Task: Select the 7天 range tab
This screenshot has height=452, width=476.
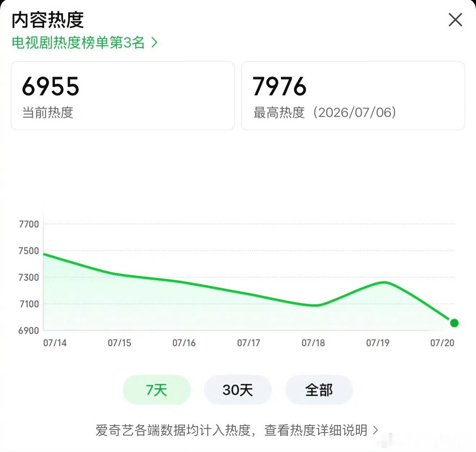Action: click(157, 390)
